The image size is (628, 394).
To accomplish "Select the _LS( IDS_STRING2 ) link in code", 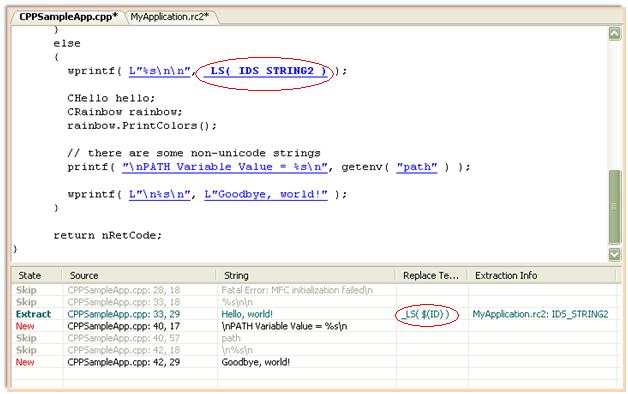I will point(265,71).
